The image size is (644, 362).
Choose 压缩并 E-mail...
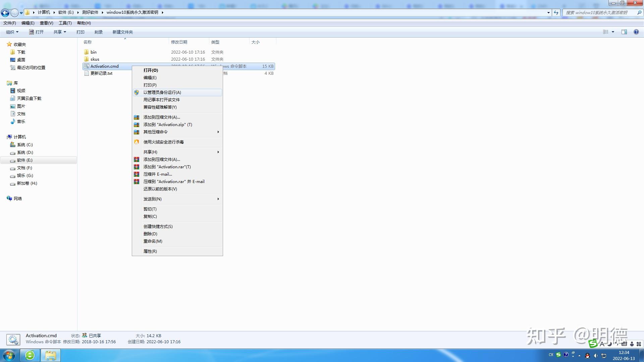coord(177,174)
